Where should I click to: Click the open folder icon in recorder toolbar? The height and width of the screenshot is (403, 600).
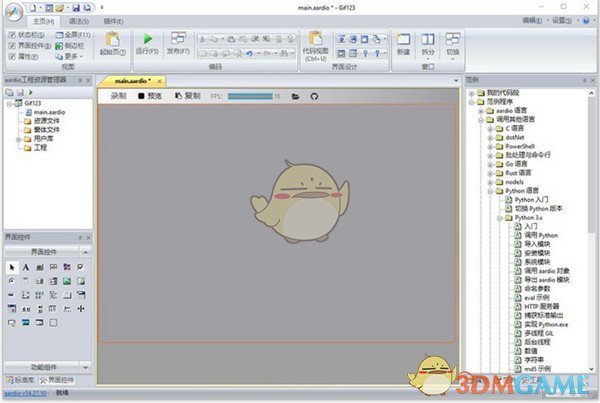[295, 96]
